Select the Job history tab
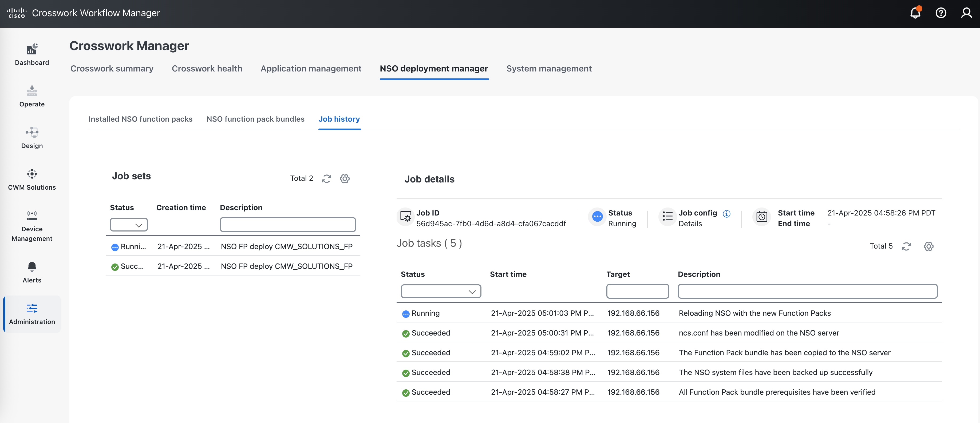This screenshot has width=980, height=423. coord(339,119)
